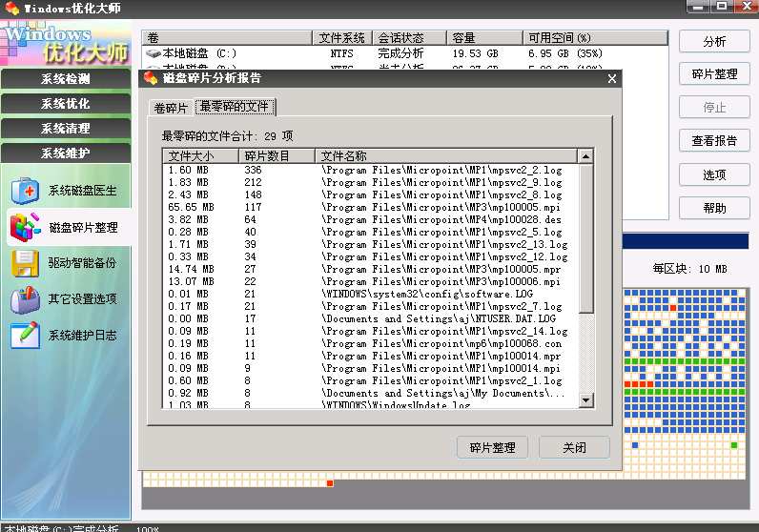The width and height of the screenshot is (759, 532).
Task: Select 本地磁盘 (C:) volume row
Action: coord(405,53)
